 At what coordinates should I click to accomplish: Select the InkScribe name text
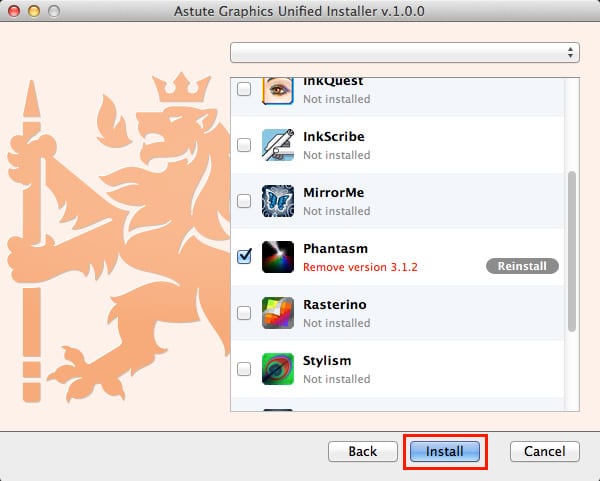[334, 137]
